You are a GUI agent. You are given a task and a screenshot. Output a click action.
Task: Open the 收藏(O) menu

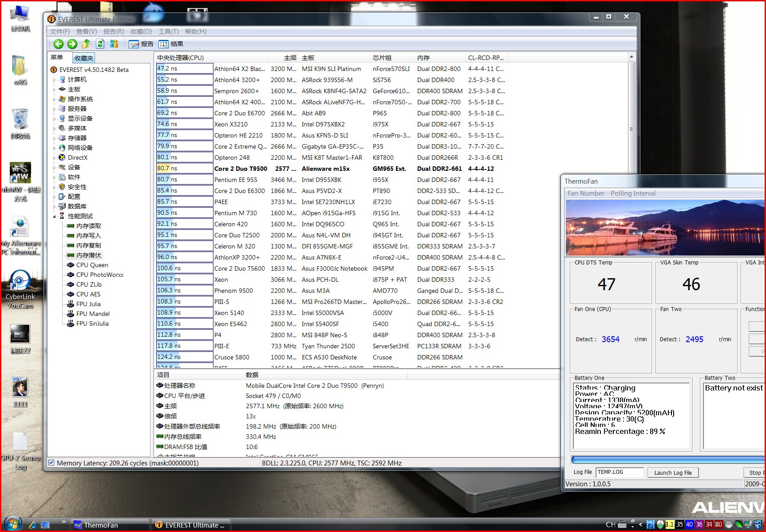pos(141,32)
